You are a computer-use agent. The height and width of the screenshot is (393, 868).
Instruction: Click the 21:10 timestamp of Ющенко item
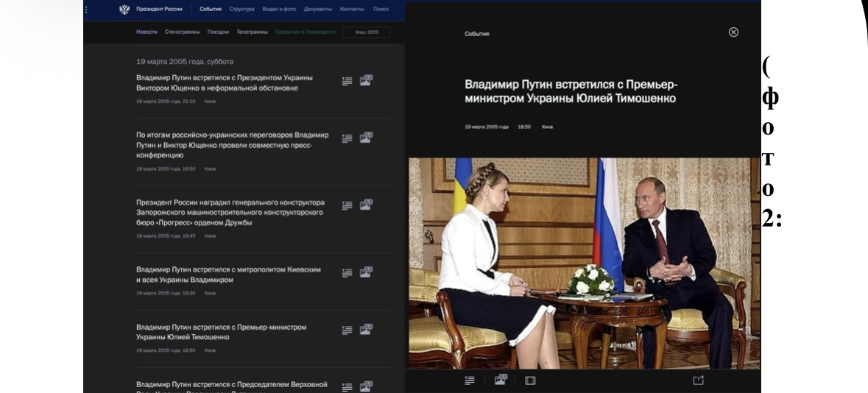tap(166, 102)
